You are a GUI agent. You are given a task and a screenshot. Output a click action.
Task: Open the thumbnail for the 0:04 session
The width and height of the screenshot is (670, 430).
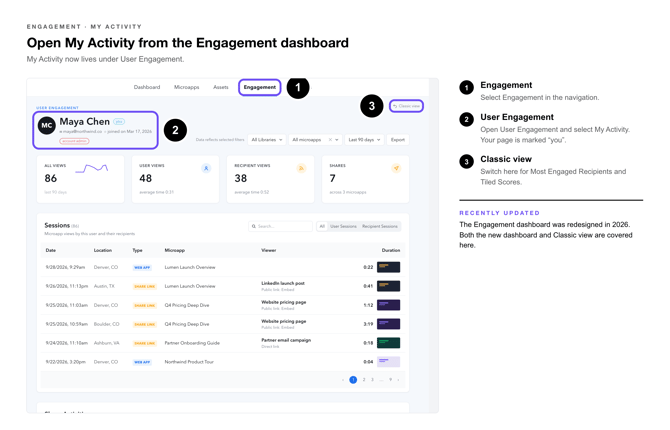tap(388, 362)
